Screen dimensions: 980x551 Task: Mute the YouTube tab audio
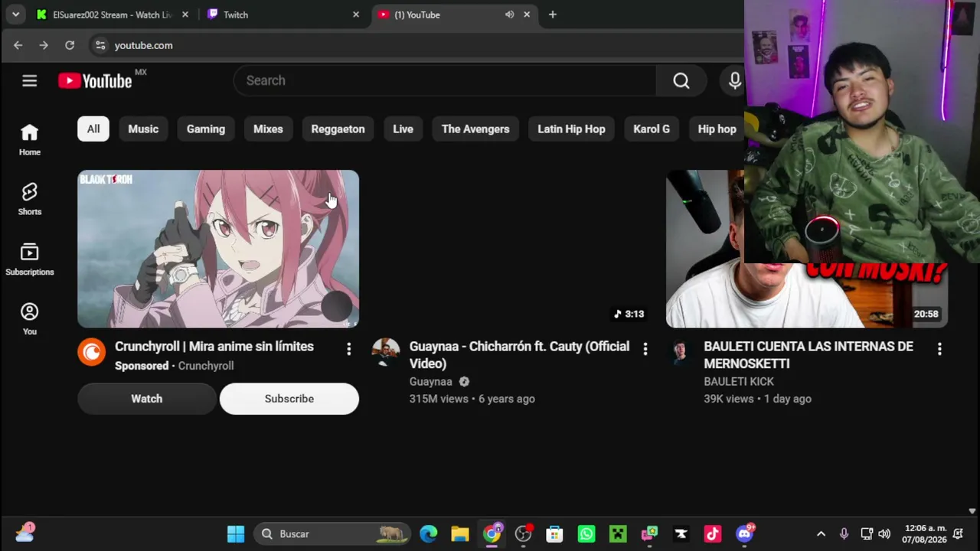tap(509, 15)
